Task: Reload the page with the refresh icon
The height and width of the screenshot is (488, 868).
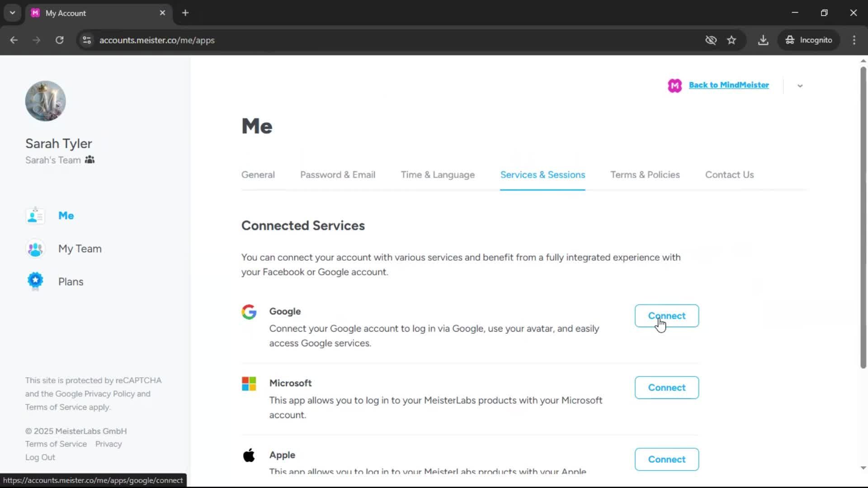Action: 59,40
